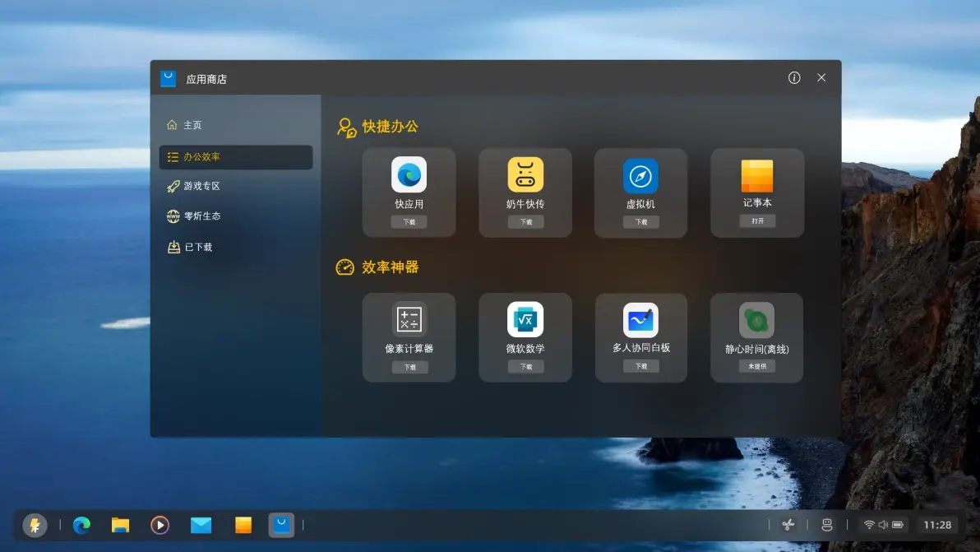
Task: Download the 多人协同白板 app
Action: [641, 366]
